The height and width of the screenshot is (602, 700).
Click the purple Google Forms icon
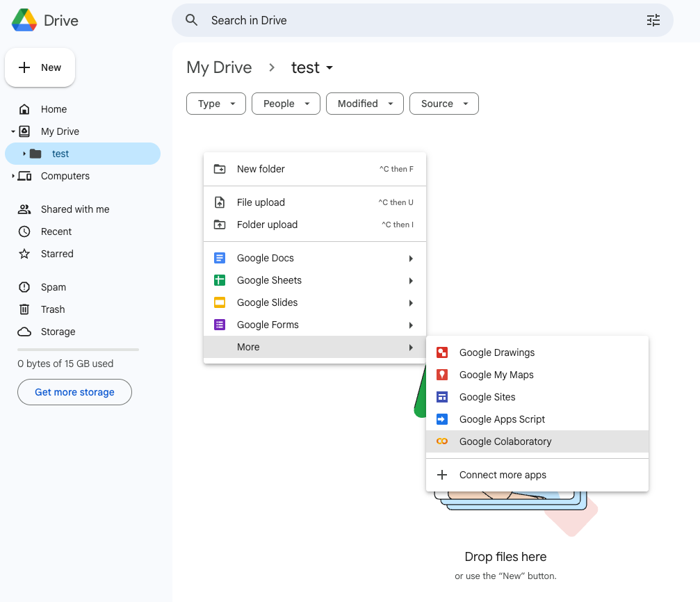pos(220,325)
